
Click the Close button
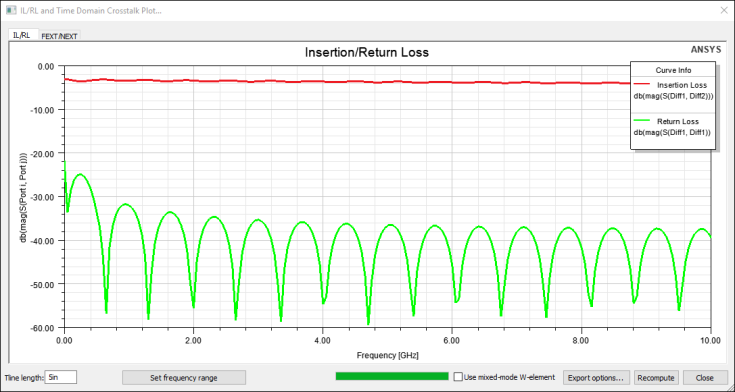(x=705, y=377)
